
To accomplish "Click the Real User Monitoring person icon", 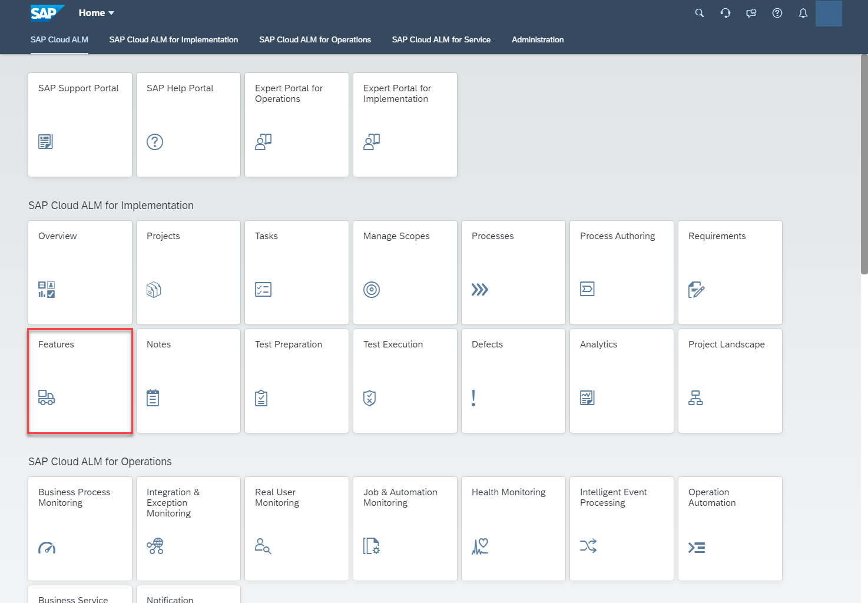I will pos(263,546).
